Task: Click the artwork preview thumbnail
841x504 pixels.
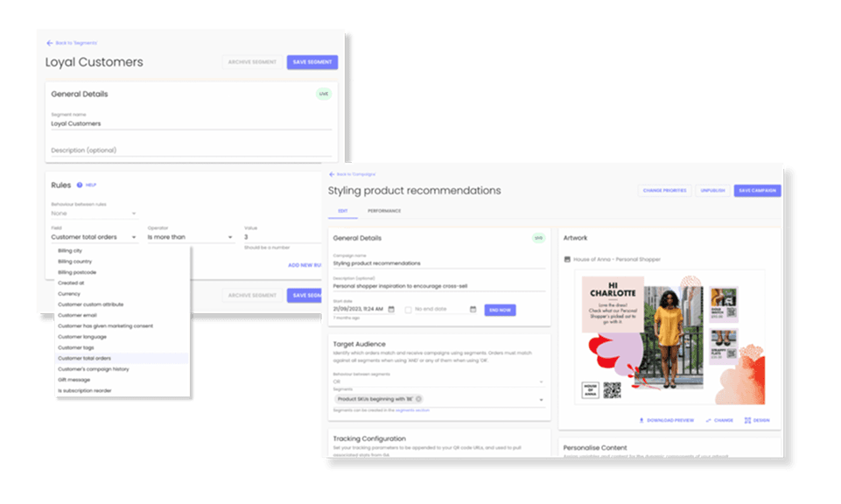Action: coord(669,337)
